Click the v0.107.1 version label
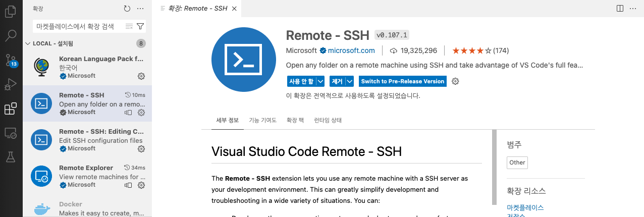Viewport: 644px width, 217px height. pyautogui.click(x=392, y=35)
